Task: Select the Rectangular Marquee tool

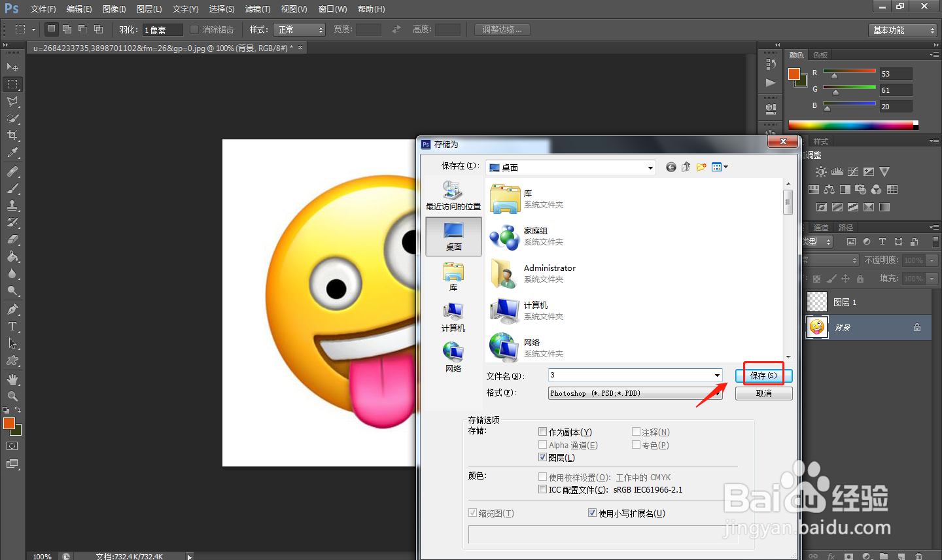Action: coord(12,84)
